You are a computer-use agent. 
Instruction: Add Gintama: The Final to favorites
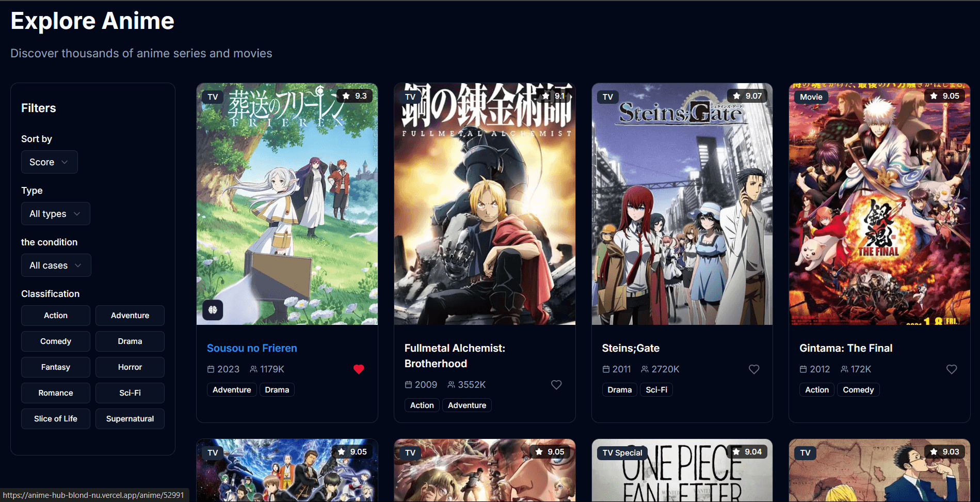point(951,369)
